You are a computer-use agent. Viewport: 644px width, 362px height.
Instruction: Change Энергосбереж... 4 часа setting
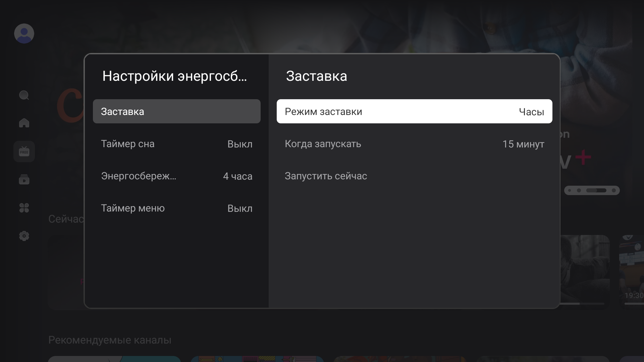click(176, 176)
